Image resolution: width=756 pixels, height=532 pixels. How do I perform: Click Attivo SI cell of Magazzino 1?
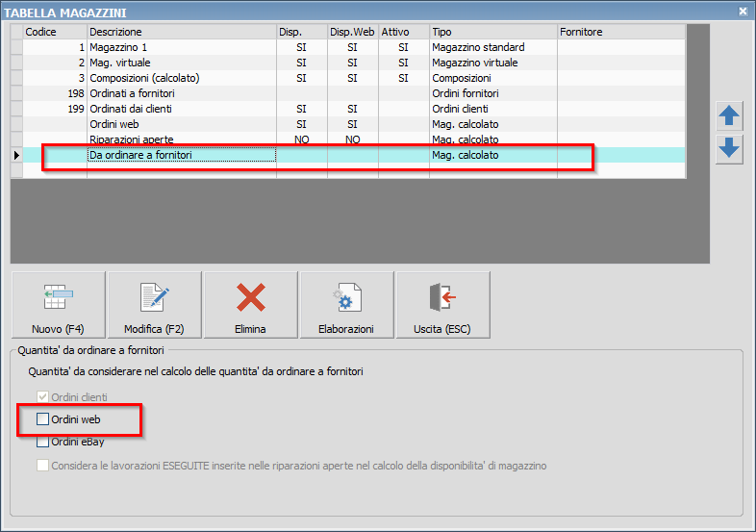(404, 47)
